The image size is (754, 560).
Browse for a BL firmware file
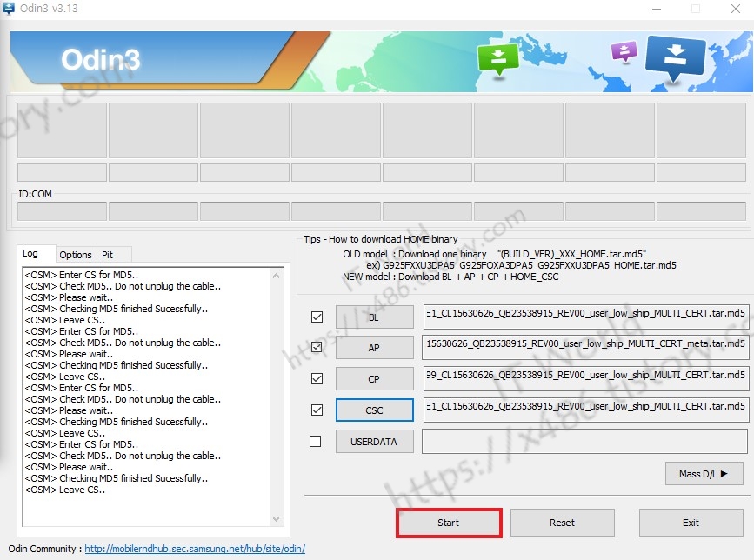tap(374, 317)
